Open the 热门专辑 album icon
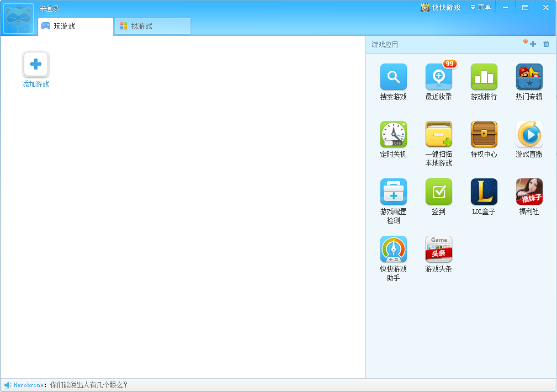The image size is (557, 392). [x=529, y=77]
